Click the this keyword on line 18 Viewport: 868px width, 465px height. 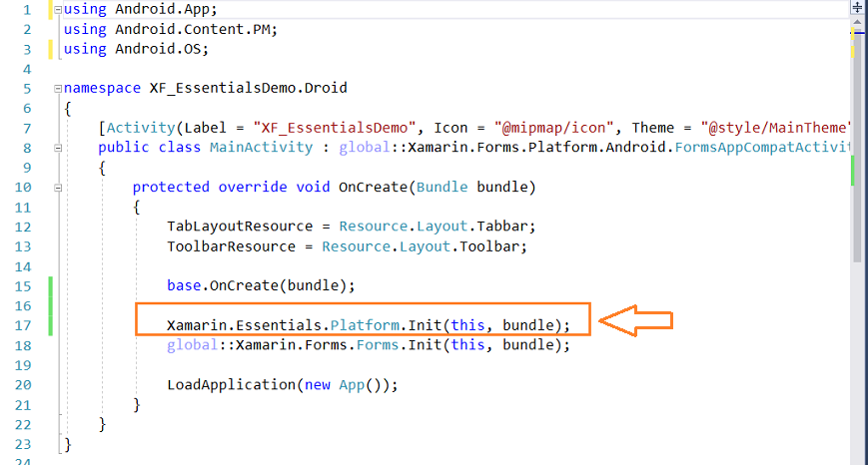coord(467,345)
